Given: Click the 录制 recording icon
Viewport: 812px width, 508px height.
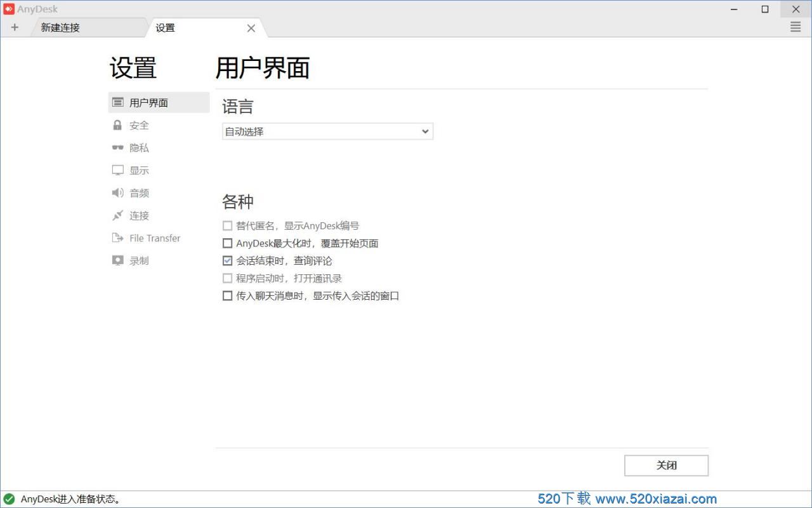Looking at the screenshot, I should [118, 260].
